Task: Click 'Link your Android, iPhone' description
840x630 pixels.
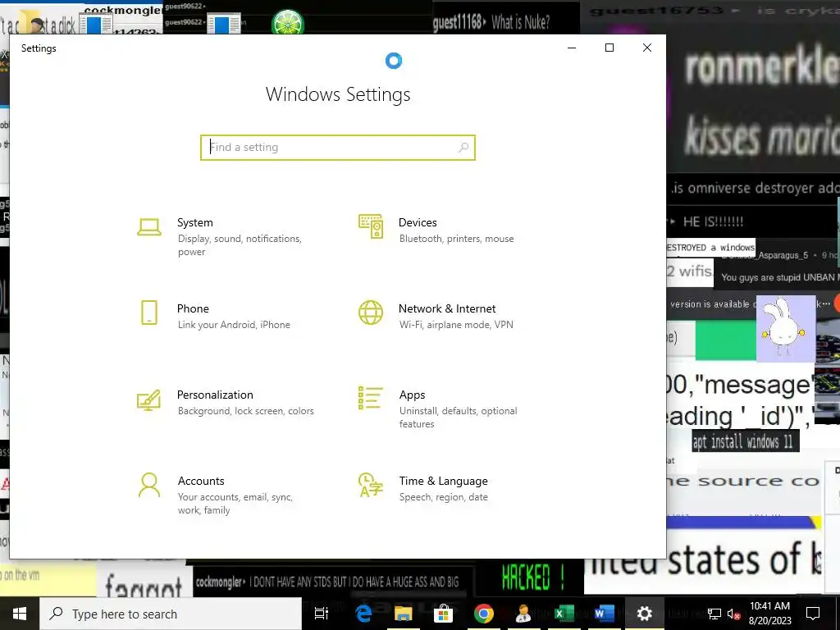Action: click(234, 325)
